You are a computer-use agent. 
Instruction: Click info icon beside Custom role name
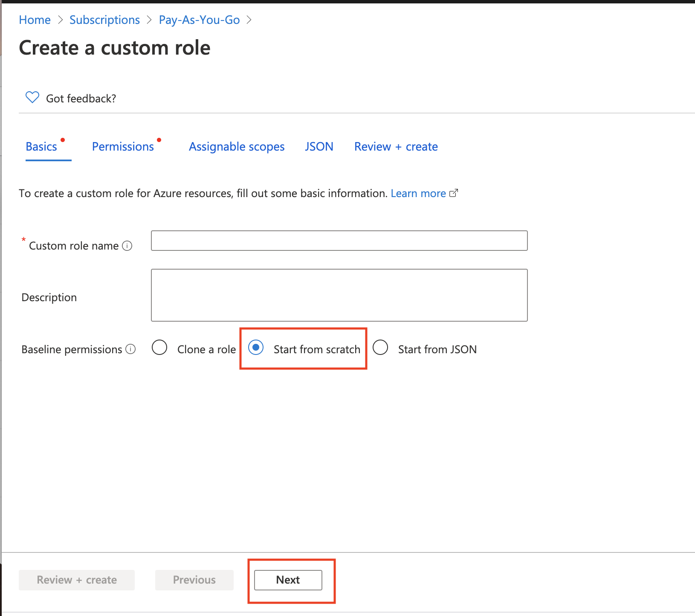127,246
